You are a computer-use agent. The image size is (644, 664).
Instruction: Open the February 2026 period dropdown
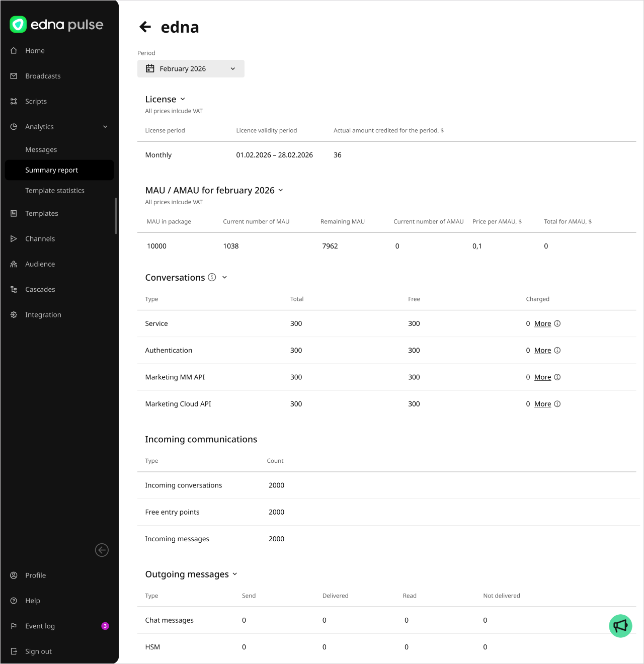(191, 69)
